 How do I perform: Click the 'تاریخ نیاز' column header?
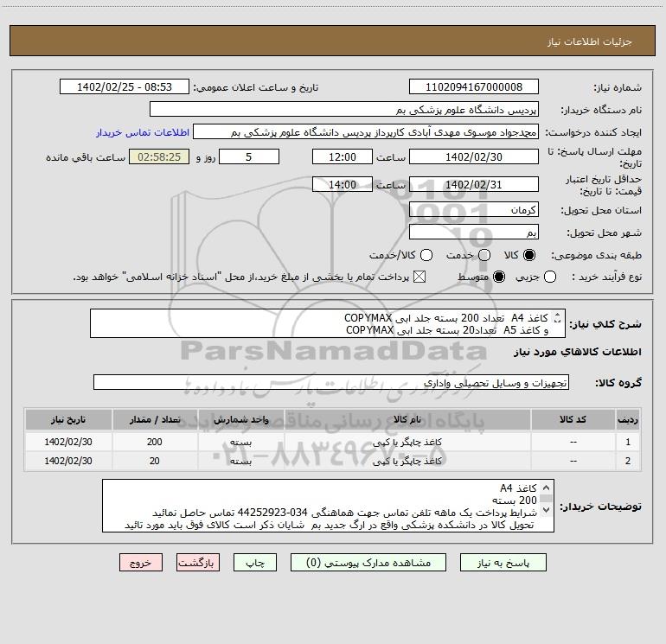point(68,419)
